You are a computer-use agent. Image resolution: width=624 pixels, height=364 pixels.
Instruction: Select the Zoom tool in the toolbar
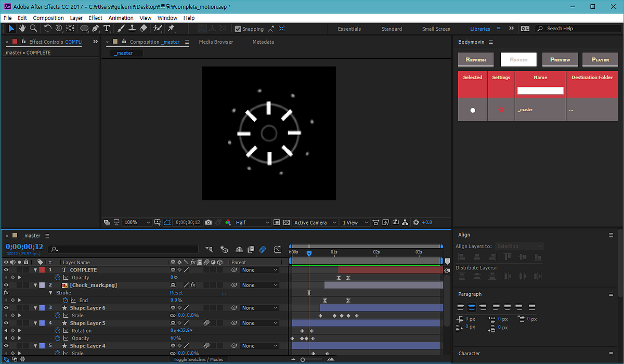[33, 29]
